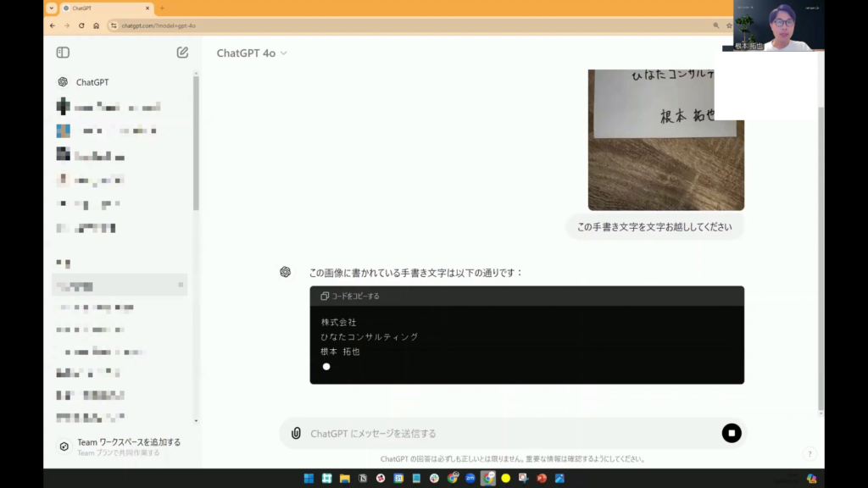Reload the page in the browser

(81, 25)
